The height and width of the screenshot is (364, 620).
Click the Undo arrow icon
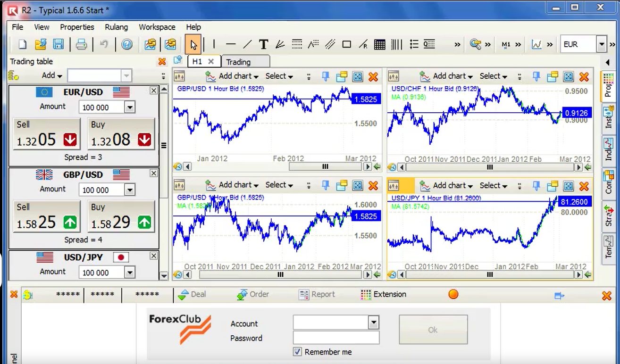tap(104, 44)
